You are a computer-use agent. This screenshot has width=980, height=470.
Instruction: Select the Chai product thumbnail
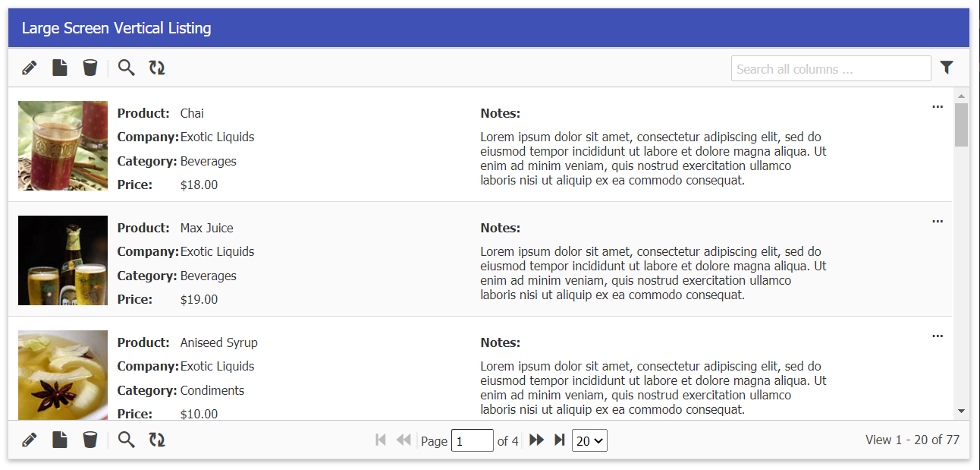pyautogui.click(x=63, y=146)
